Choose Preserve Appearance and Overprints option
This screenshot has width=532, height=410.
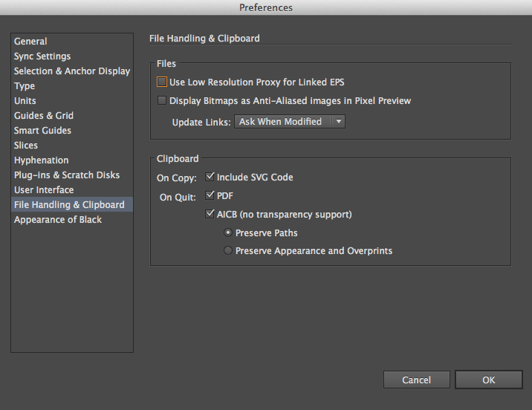[x=228, y=251]
